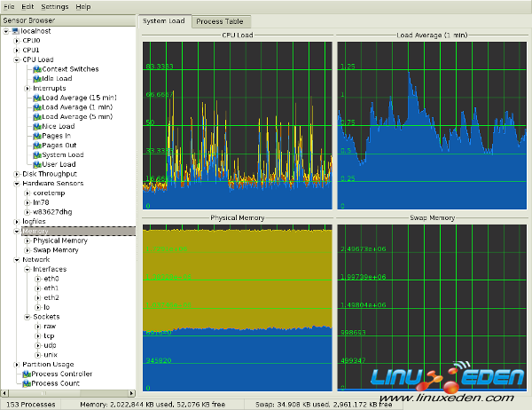Expand the eth2 interface node
Image resolution: width=532 pixels, height=410 pixels.
(x=38, y=298)
